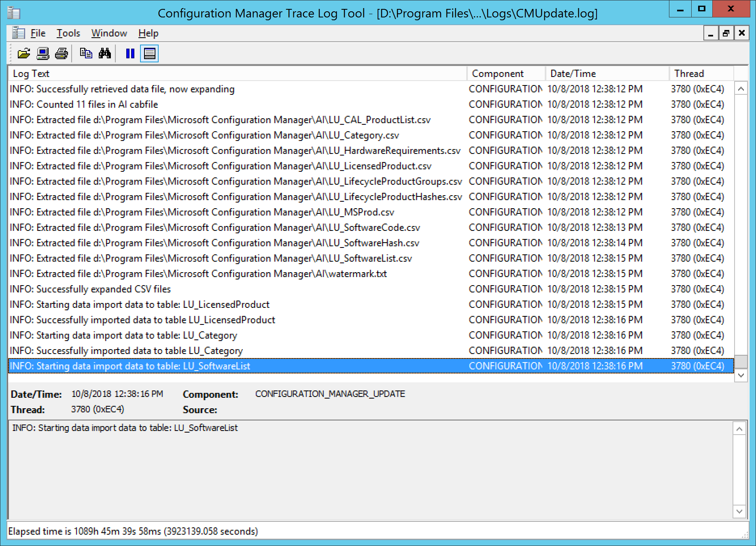This screenshot has height=546, width=756.
Task: Click the Thread column header
Action: 701,73
